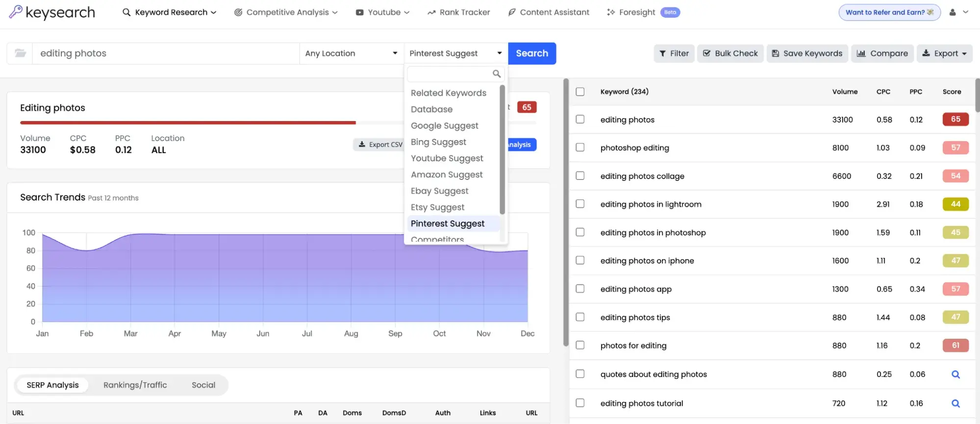Open Content Assistant link

tap(549, 12)
